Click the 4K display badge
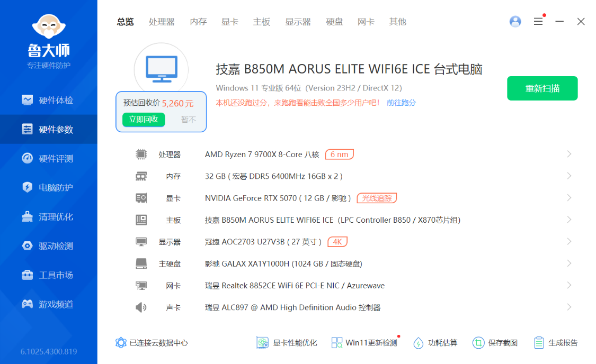 tap(337, 242)
